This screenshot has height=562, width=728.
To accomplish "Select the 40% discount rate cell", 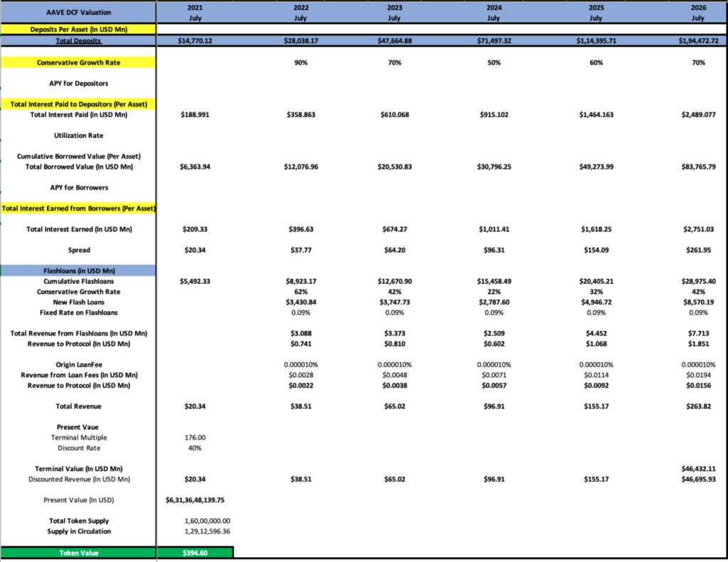I will [x=195, y=448].
